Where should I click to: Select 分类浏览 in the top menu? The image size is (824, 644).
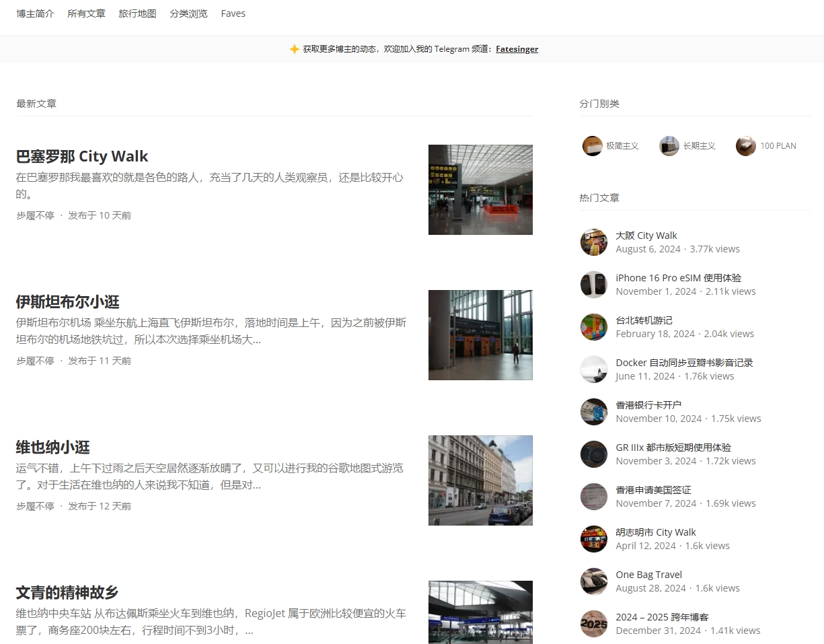188,13
